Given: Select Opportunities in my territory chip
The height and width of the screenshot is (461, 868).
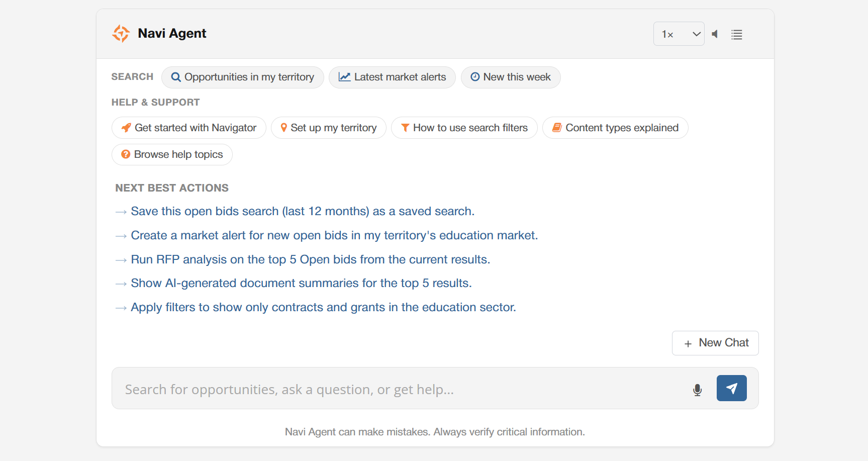Looking at the screenshot, I should (x=243, y=77).
